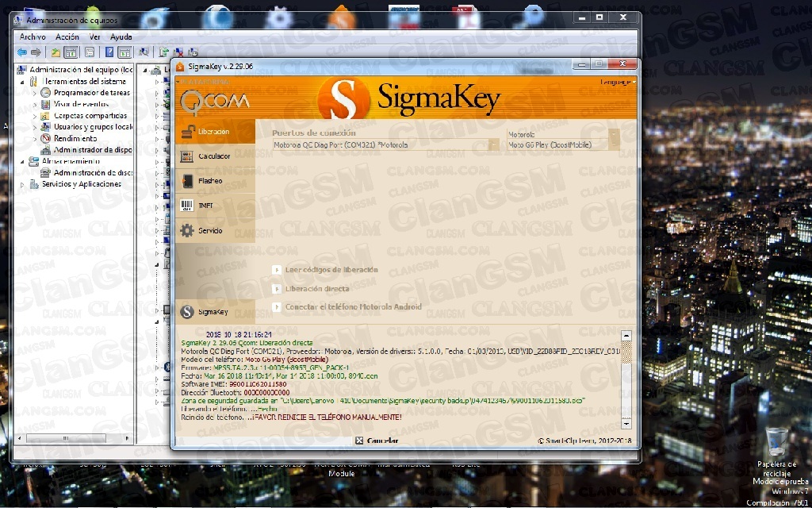This screenshot has height=508, width=812.
Task: Click Conectar el teléfono Motorola Android
Action: tap(347, 307)
